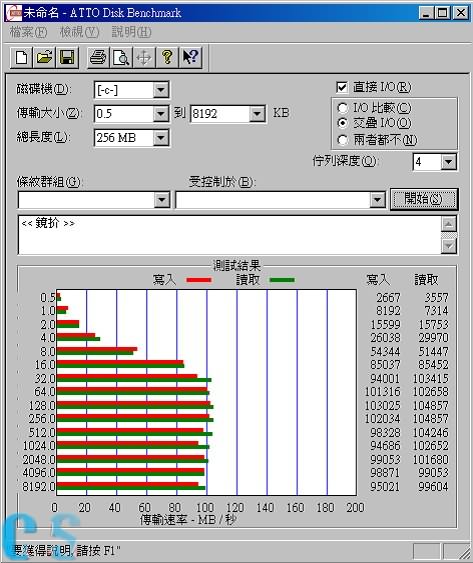Viewport: 473px width, 563px height.
Task: Activate context help arrow-question icon
Action: (x=190, y=57)
